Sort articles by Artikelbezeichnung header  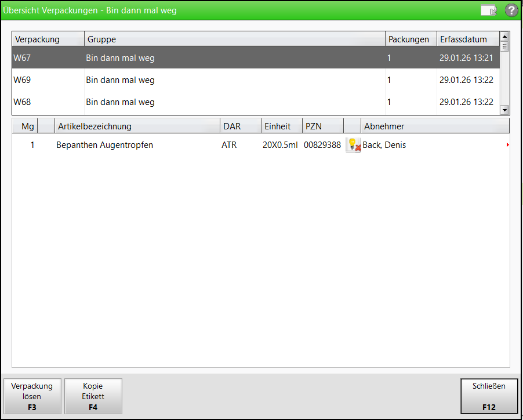coord(137,126)
